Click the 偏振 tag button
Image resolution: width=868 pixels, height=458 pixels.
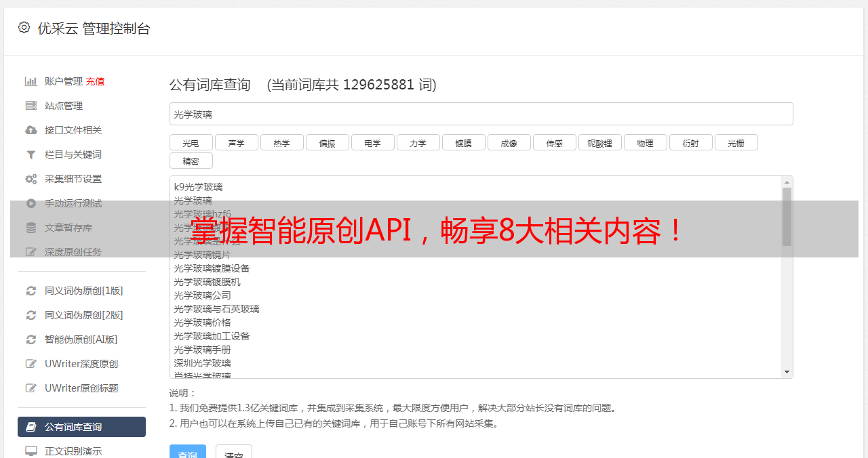(327, 142)
